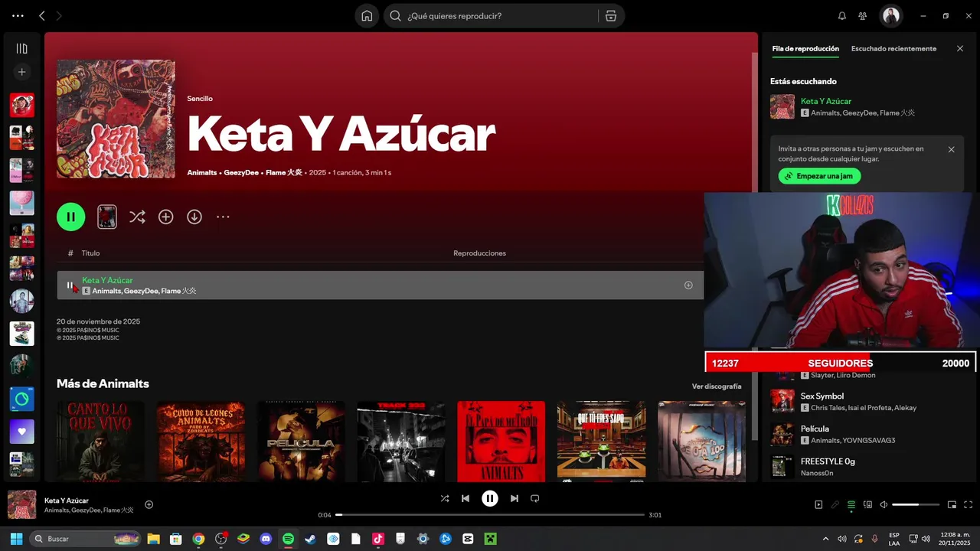Add now-playing song to Liked Songs
Image resolution: width=980 pixels, height=551 pixels.
[x=149, y=504]
